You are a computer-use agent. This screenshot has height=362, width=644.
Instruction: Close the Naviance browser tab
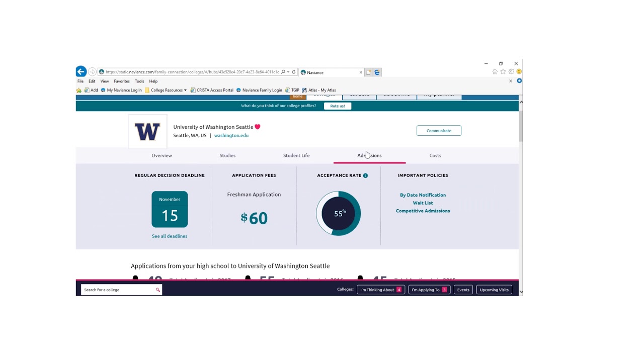tap(361, 72)
